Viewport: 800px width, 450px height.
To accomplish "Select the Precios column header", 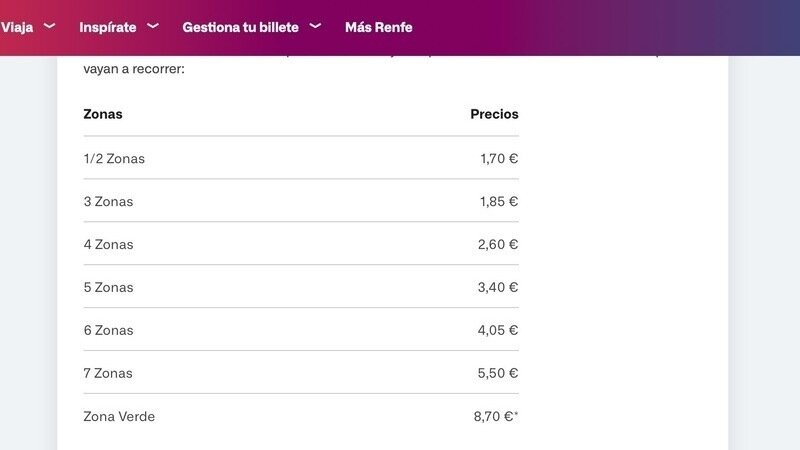I will [x=494, y=114].
